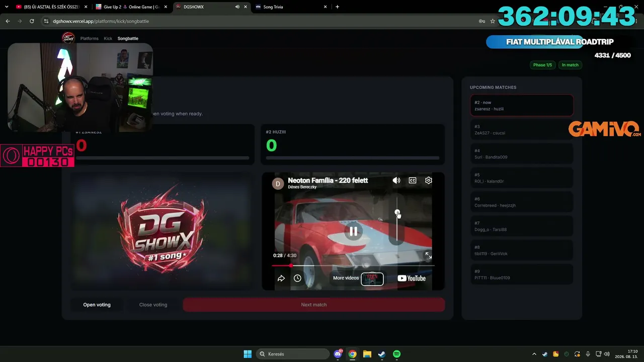
Task: Enter fullscreen on the embedded video
Action: pyautogui.click(x=428, y=255)
